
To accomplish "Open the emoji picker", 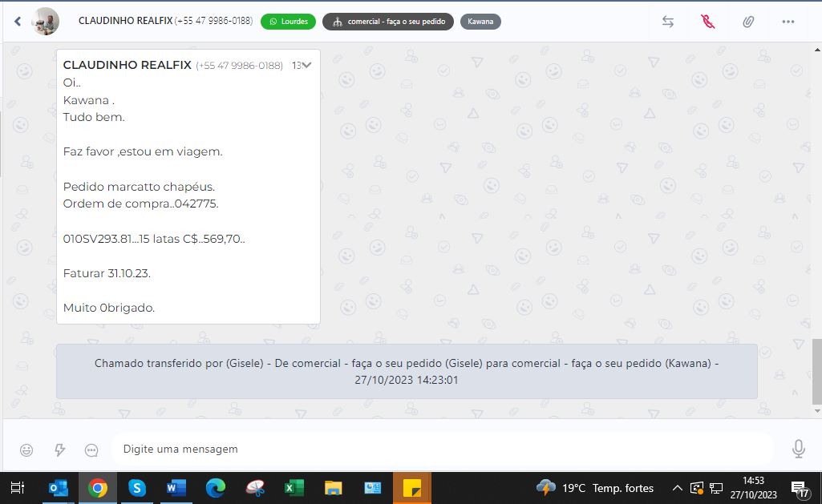I will pos(26,450).
